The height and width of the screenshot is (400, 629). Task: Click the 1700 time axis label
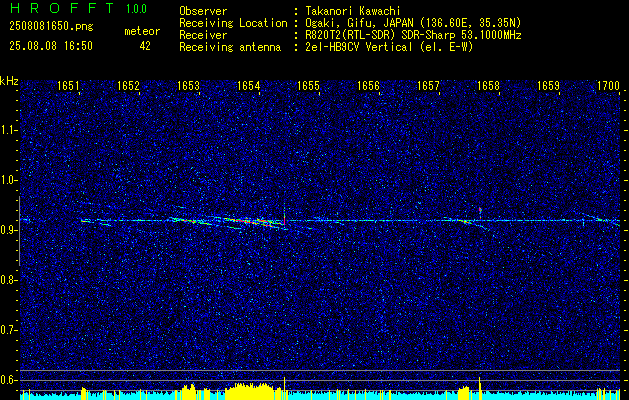click(x=609, y=86)
